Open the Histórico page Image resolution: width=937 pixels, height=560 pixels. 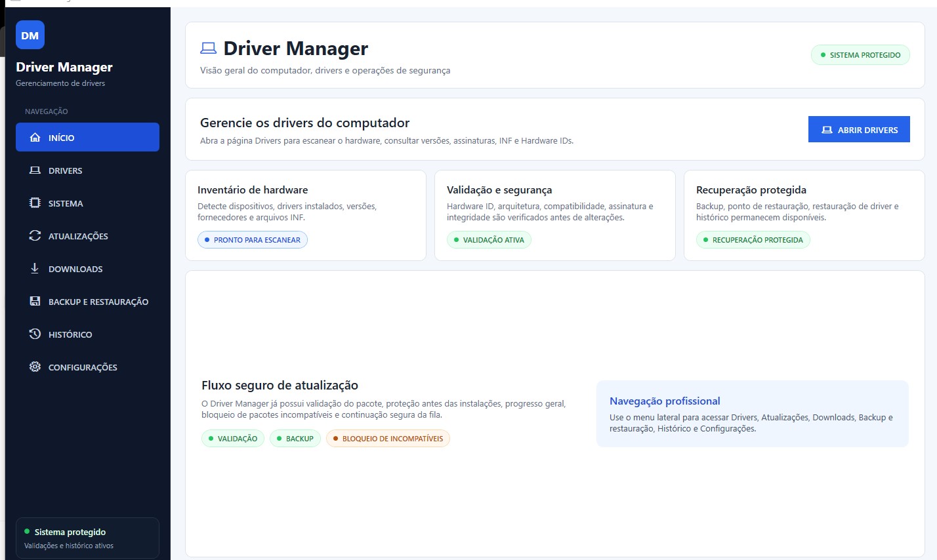(x=87, y=334)
